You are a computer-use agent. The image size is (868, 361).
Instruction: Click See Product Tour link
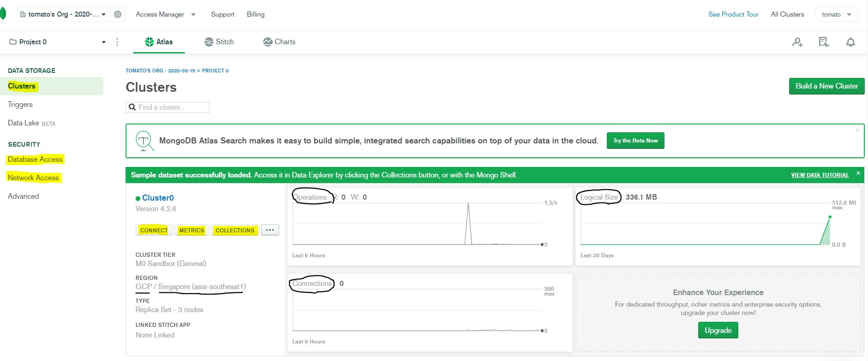coord(733,14)
